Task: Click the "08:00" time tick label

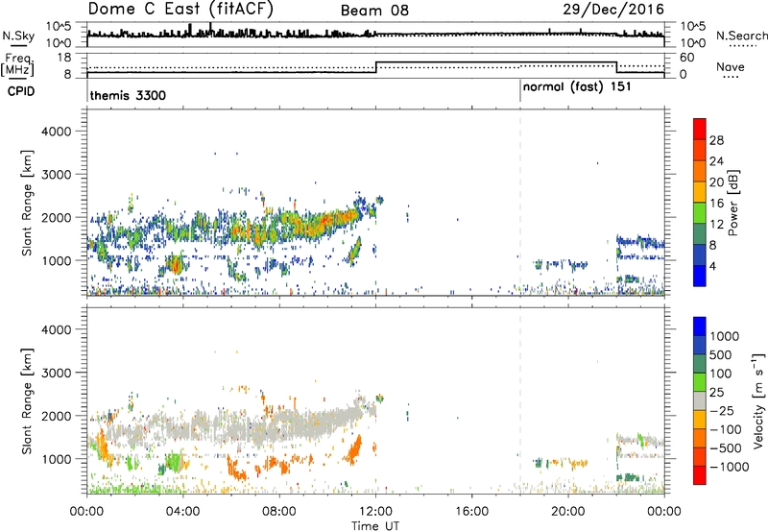Action: (x=279, y=512)
